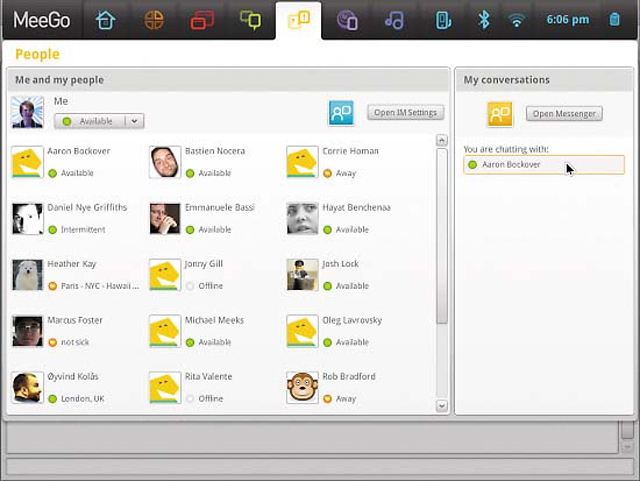The height and width of the screenshot is (481, 640).
Task: Click Jonny Gill's avatar
Action: 165,275
